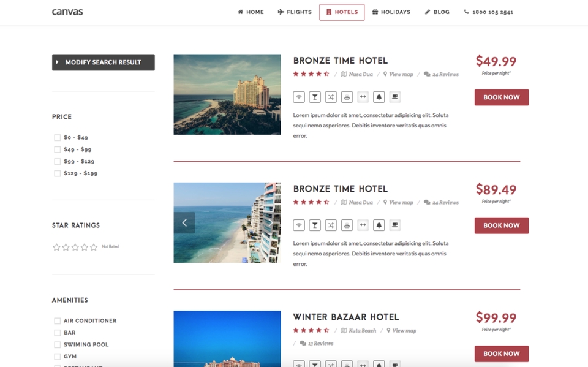Click Nusa Dua location of the $89.49 hotel

tap(356, 203)
